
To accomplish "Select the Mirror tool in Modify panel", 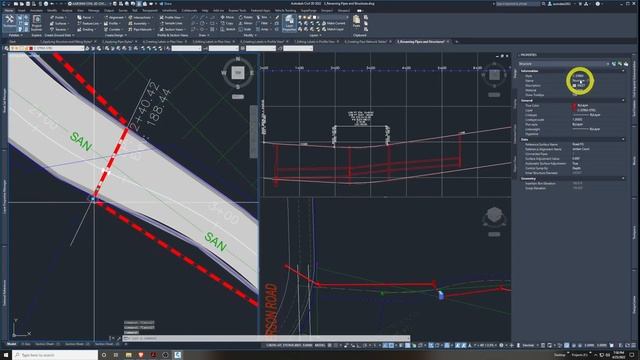I will (246, 23).
